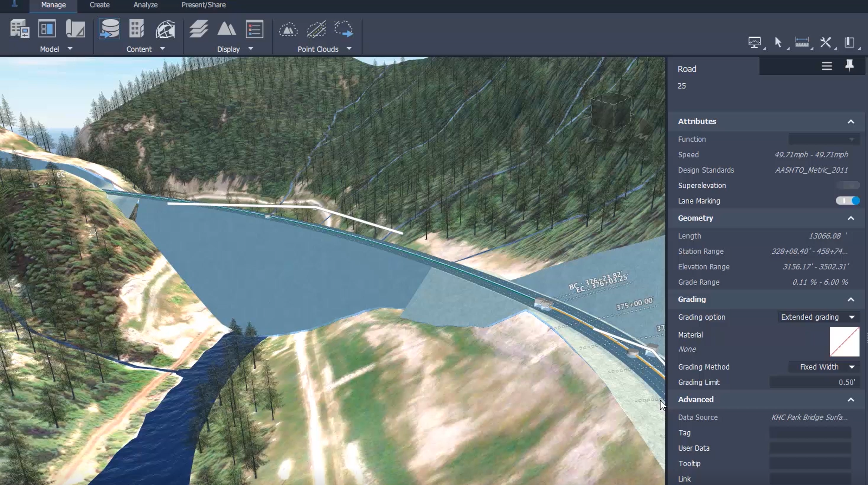Image resolution: width=868 pixels, height=485 pixels.
Task: Open the Model Builder globe icon
Action: [165, 29]
